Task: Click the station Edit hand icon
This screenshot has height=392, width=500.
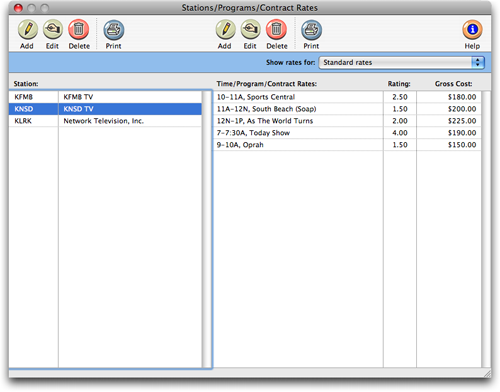Action: click(53, 30)
